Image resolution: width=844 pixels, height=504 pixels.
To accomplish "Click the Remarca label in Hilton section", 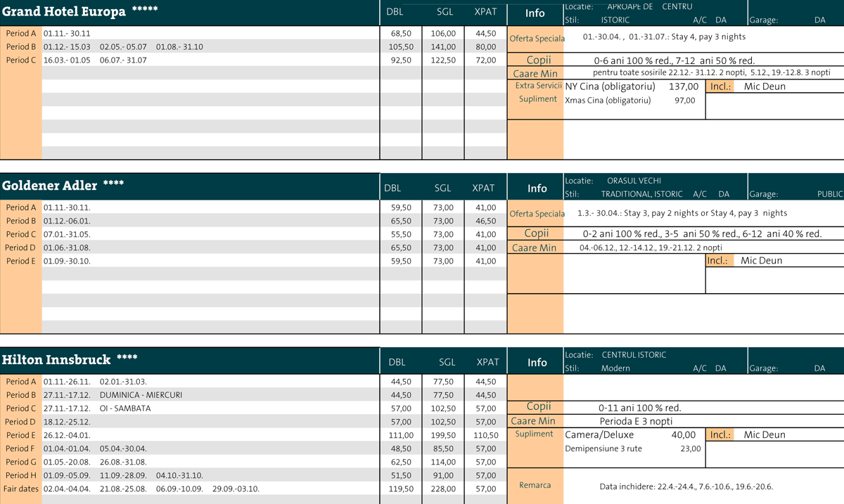I will [x=535, y=485].
